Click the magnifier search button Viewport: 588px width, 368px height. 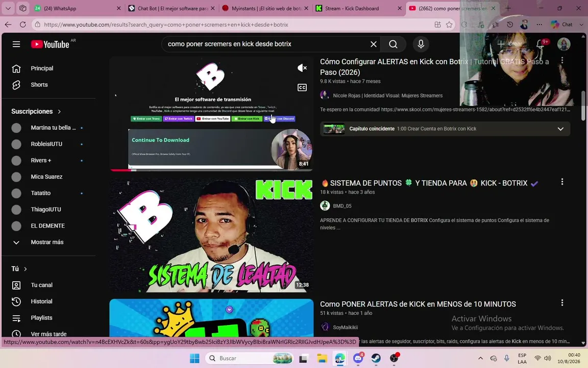coord(393,44)
